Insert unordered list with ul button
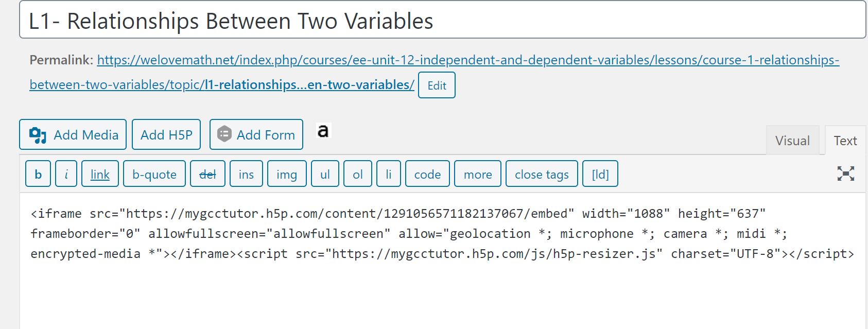 325,174
